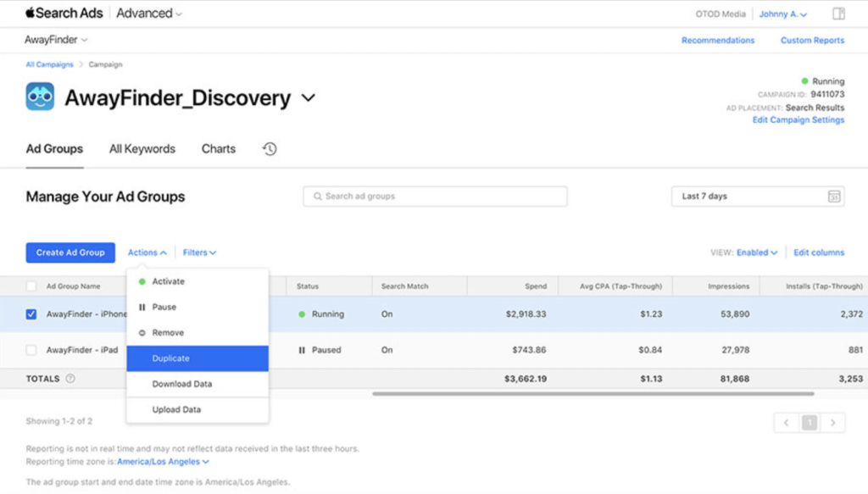Open the Johnny A. account menu

(x=782, y=14)
